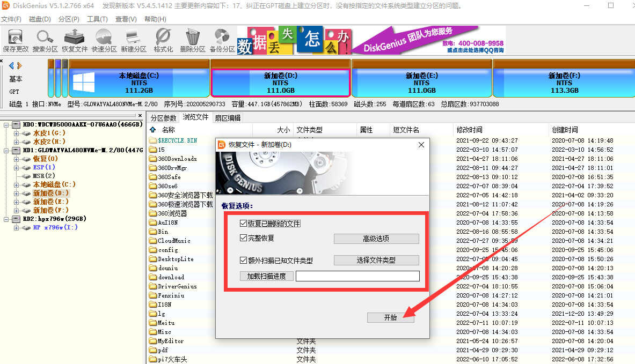Click the DiskGenius app icon in title bar
The height and width of the screenshot is (364, 635).
(6, 5)
